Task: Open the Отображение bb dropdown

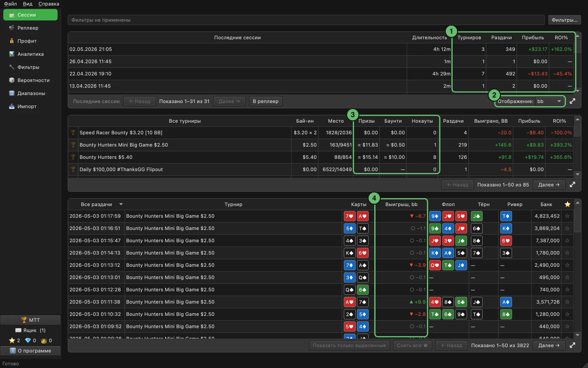Action: pos(550,101)
